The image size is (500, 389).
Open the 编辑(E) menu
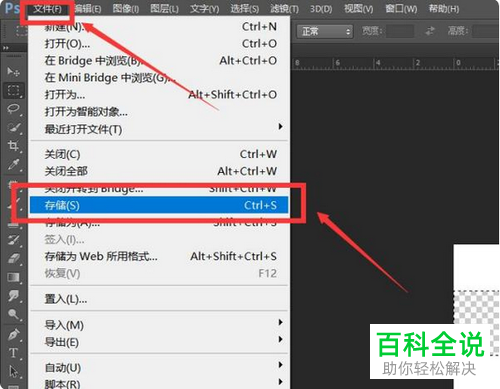tap(87, 9)
